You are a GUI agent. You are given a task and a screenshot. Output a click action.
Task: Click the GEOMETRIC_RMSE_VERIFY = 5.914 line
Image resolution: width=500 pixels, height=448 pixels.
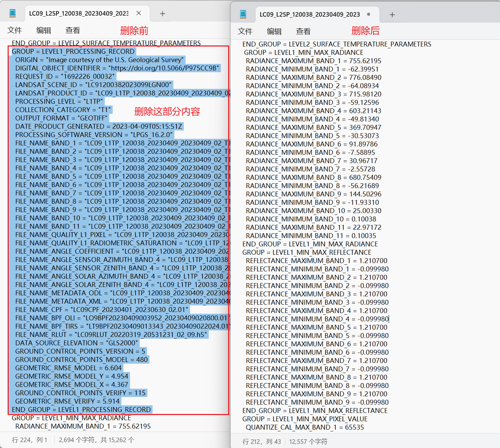pyautogui.click(x=67, y=401)
